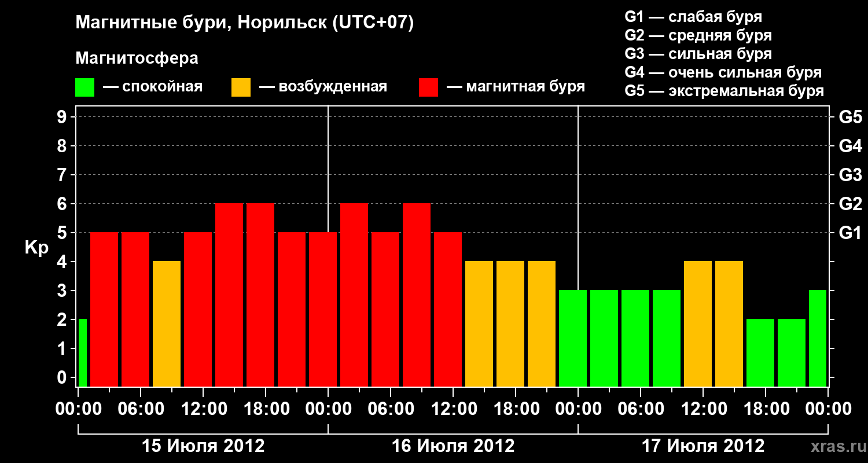
Task: Click the '12:00' tick label for 17 July
Action: pos(703,409)
